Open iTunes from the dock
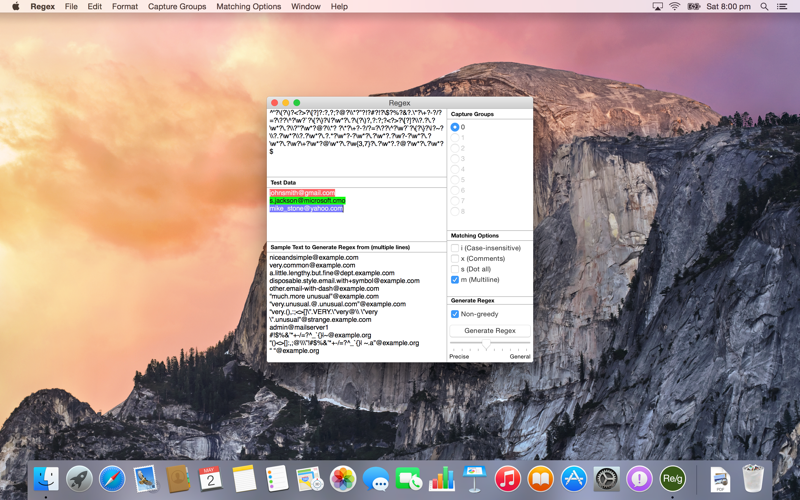The height and width of the screenshot is (500, 800). pyautogui.click(x=508, y=479)
